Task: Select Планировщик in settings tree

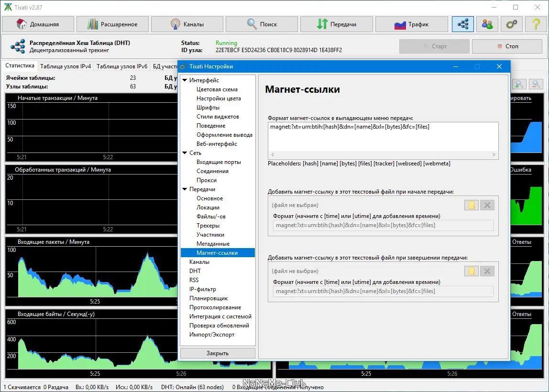Action: 209,298
